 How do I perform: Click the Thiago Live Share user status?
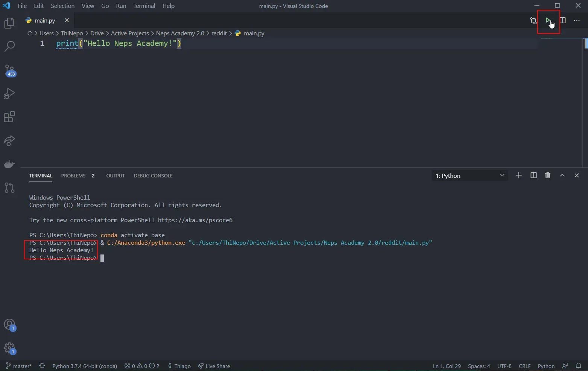(x=179, y=366)
